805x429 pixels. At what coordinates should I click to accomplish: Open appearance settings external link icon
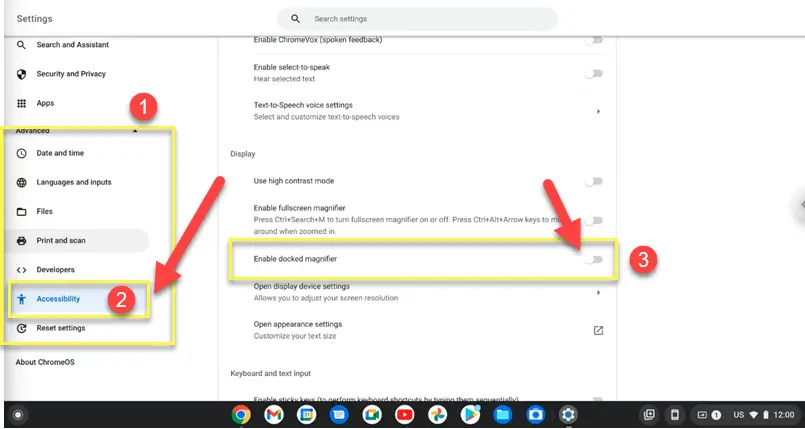tap(598, 330)
